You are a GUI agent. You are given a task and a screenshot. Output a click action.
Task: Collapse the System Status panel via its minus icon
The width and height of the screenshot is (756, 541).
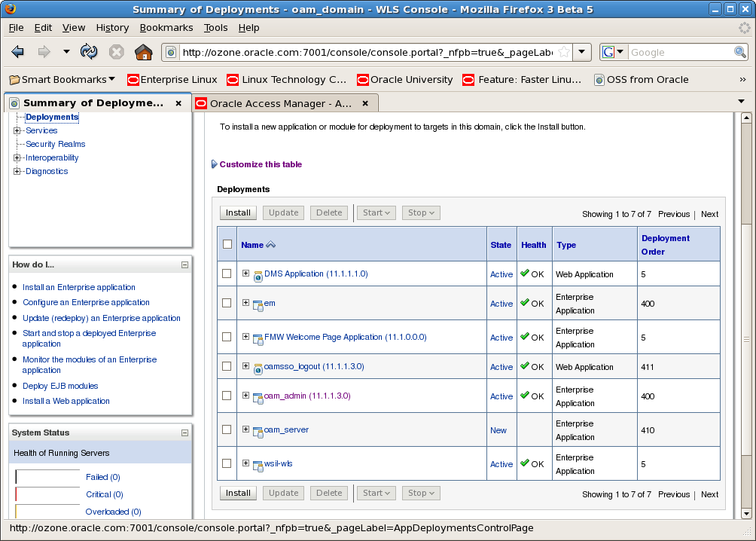click(184, 432)
